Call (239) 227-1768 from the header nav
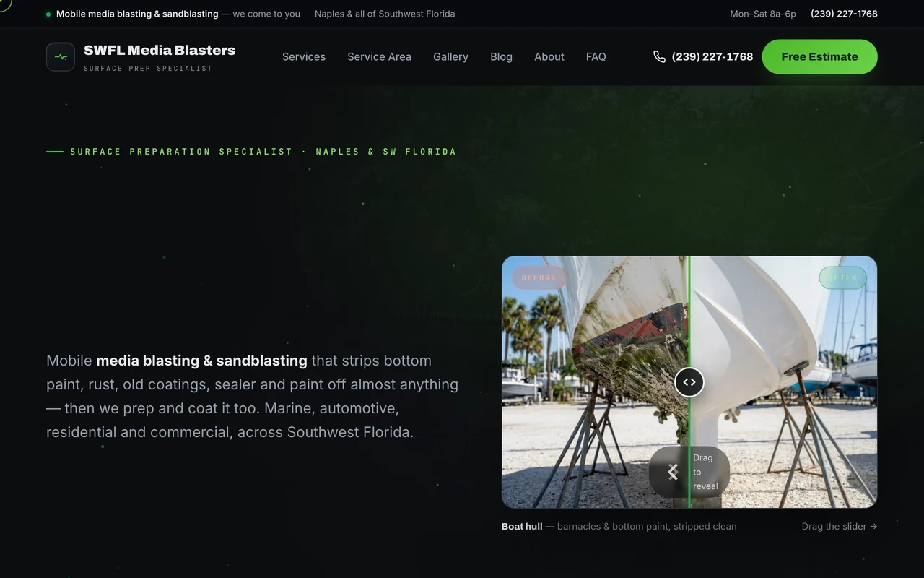924x578 pixels. pyautogui.click(x=703, y=56)
